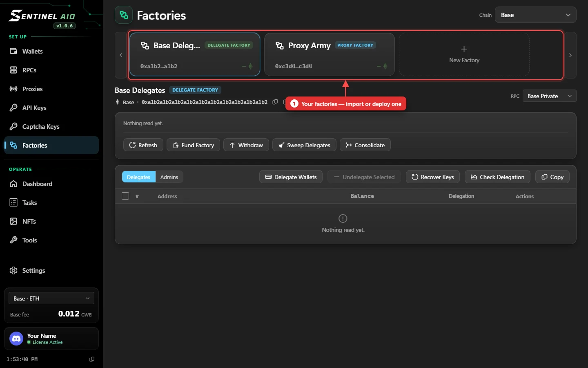Click the Captcha Keys key icon
The height and width of the screenshot is (368, 588).
point(13,127)
